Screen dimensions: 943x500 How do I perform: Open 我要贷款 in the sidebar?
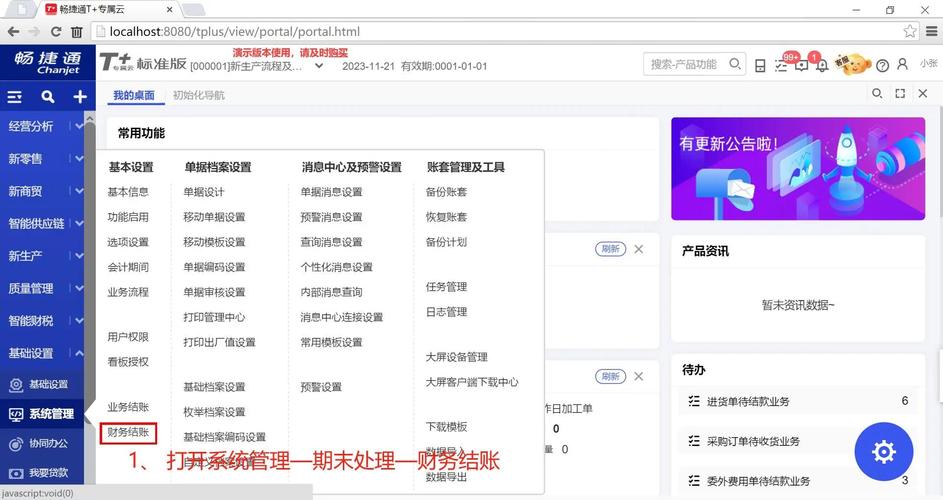[42, 473]
